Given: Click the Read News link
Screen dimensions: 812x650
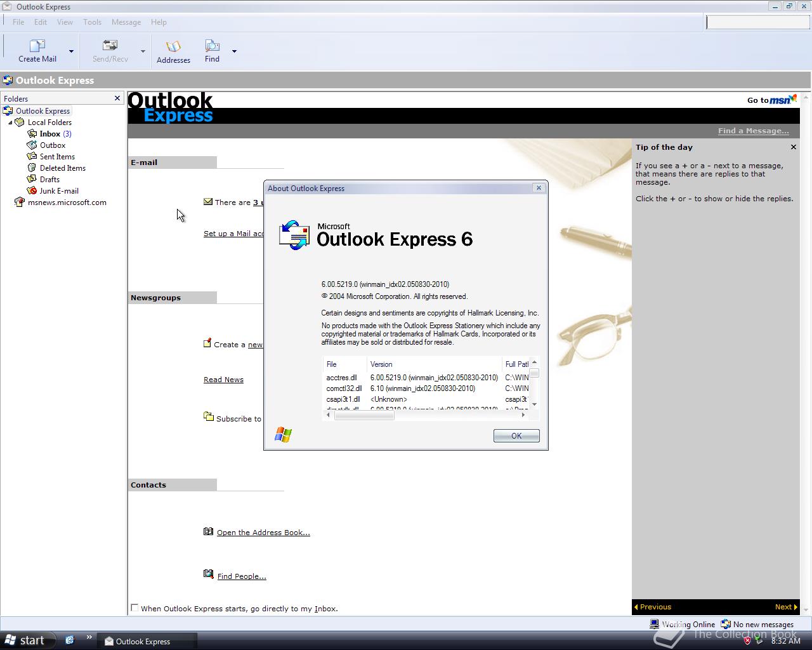Looking at the screenshot, I should (x=223, y=380).
